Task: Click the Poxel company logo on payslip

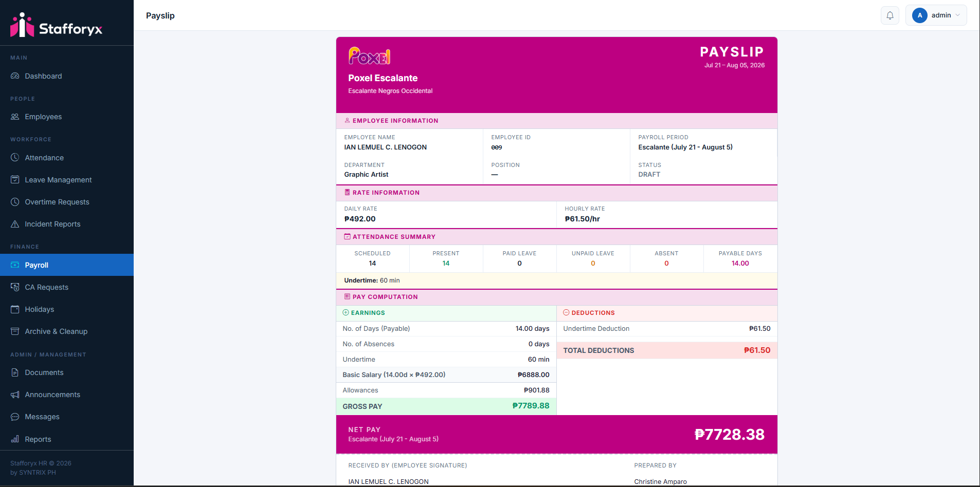Action: [x=369, y=56]
